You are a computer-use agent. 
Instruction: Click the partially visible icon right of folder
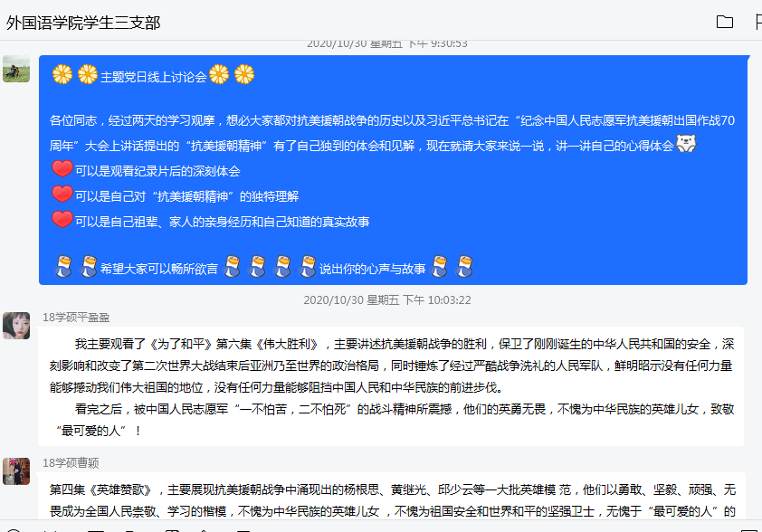tap(757, 23)
